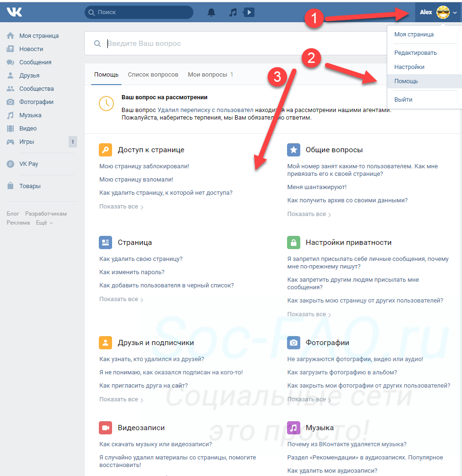Expand the Alex profile dropdown arrow
462x476 pixels.
455,13
